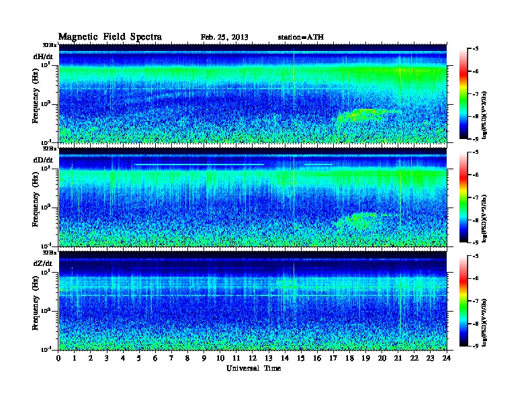Click the hour 21 tick label on time axis

(398, 358)
